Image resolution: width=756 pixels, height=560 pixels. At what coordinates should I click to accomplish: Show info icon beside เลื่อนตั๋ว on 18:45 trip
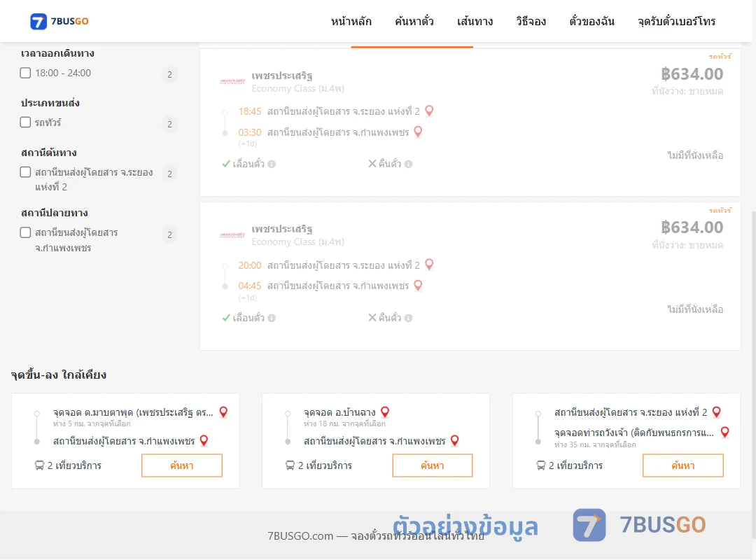coord(272,164)
